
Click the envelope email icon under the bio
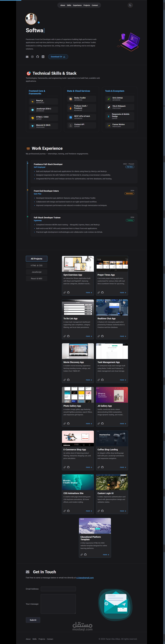coord(27,57)
